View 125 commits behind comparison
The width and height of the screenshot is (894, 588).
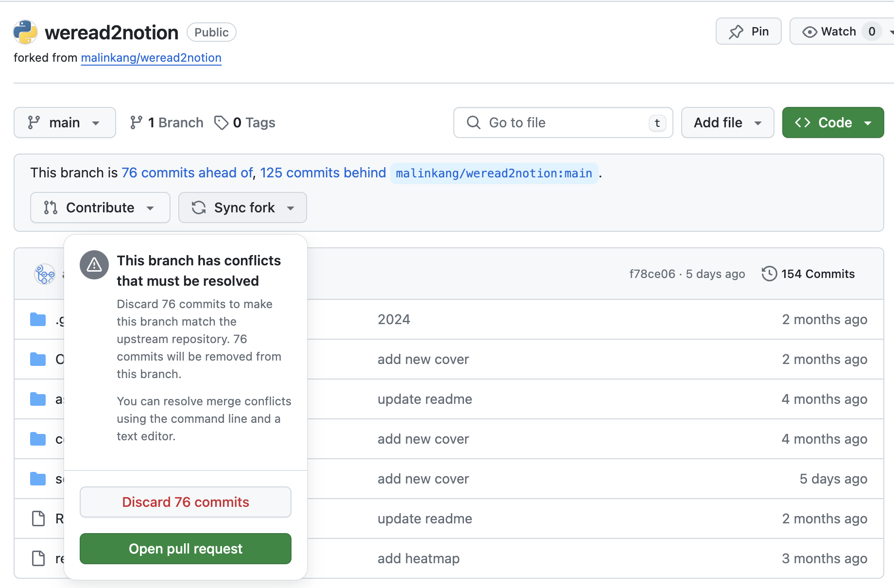click(x=323, y=173)
